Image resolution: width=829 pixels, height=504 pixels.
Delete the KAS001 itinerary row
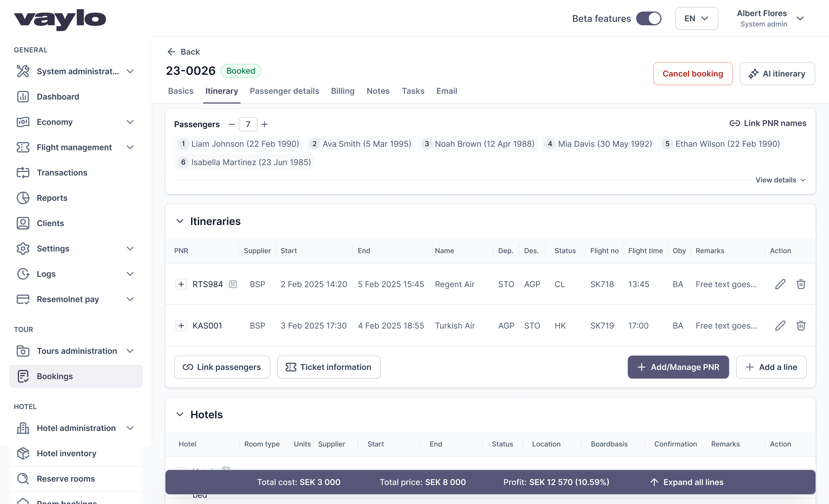801,325
